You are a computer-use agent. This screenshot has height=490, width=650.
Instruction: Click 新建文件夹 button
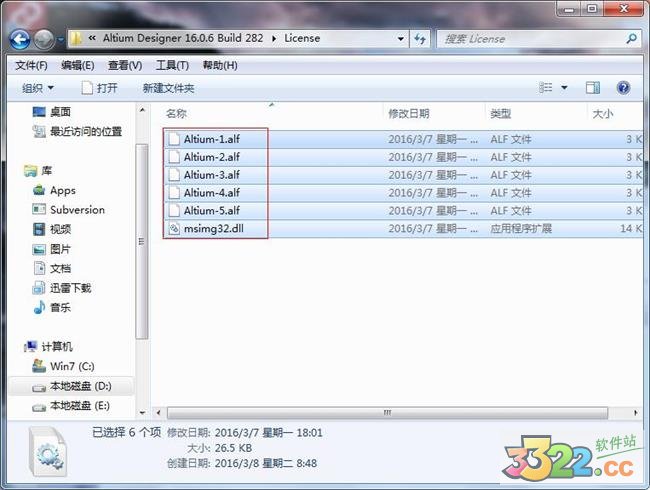pos(168,88)
